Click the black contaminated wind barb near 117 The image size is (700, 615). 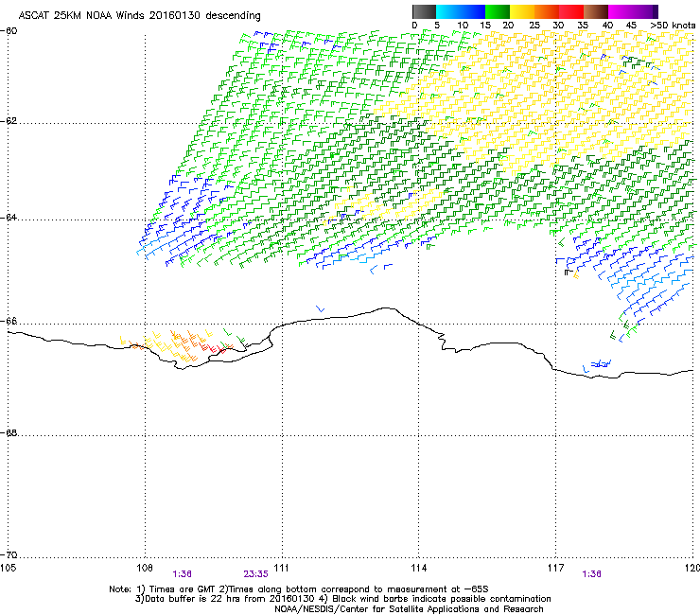click(568, 272)
